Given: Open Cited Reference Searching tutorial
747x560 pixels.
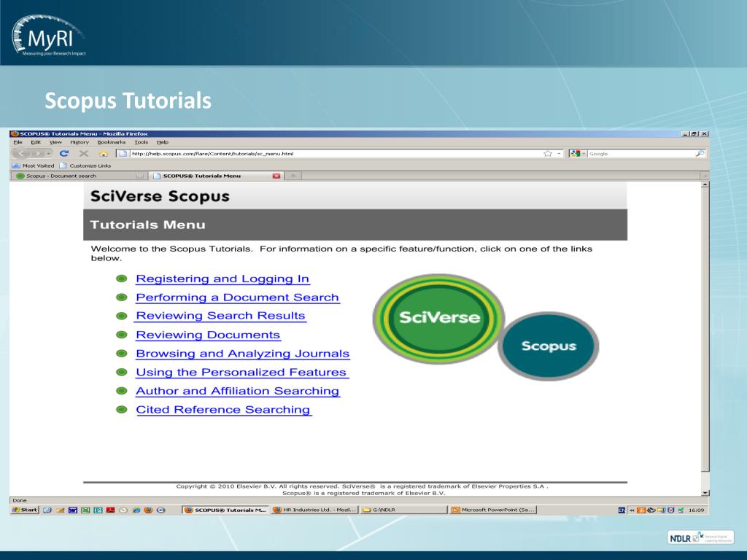Looking at the screenshot, I should pyautogui.click(x=223, y=410).
